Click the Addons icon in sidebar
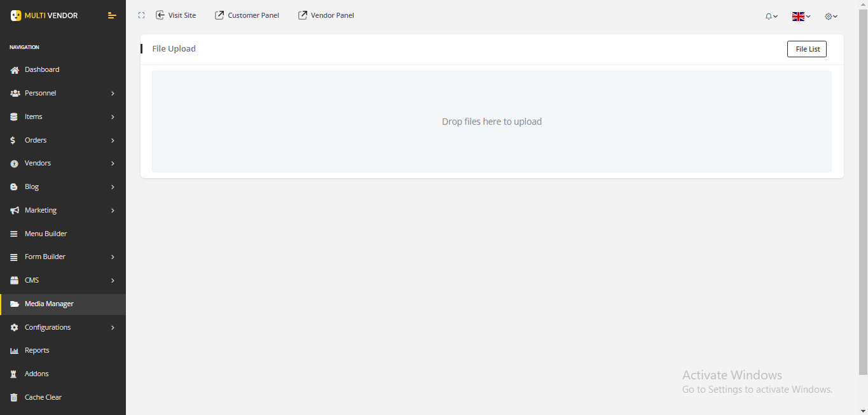This screenshot has height=415, width=868. coord(14,374)
